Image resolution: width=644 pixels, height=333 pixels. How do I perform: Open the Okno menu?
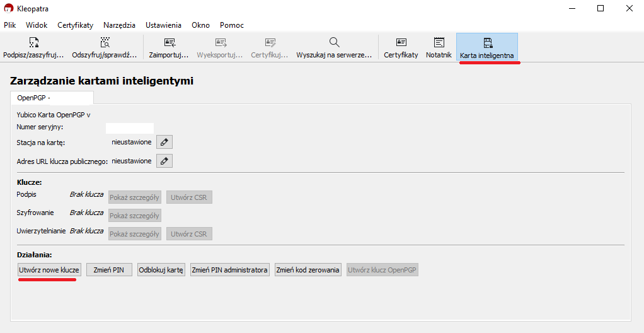coord(201,25)
